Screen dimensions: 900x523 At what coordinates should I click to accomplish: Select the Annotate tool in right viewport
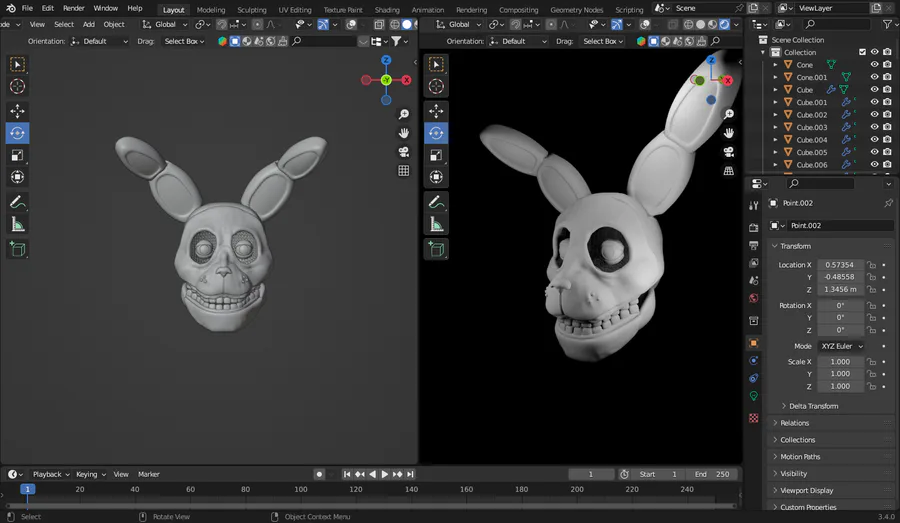click(436, 202)
